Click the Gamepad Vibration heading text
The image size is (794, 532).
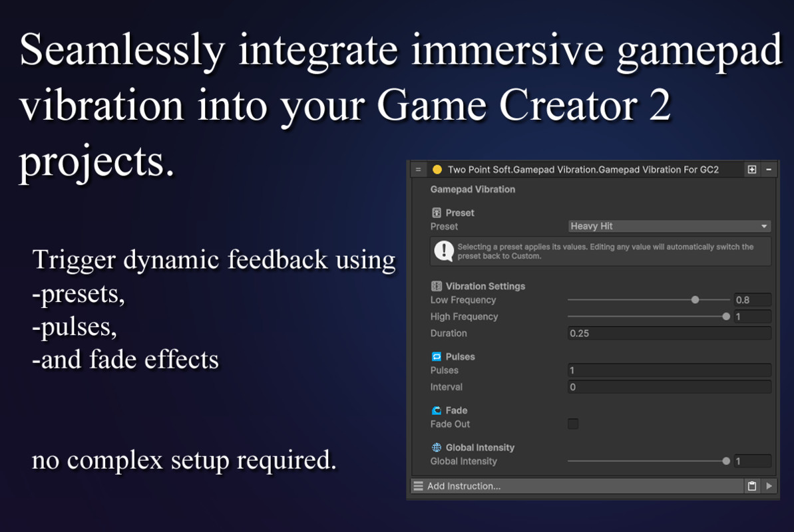473,190
